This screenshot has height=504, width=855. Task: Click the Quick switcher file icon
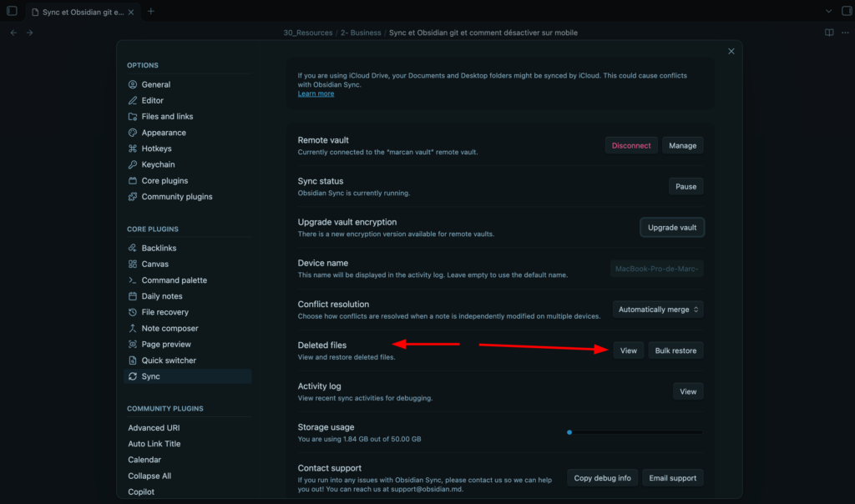tap(133, 360)
